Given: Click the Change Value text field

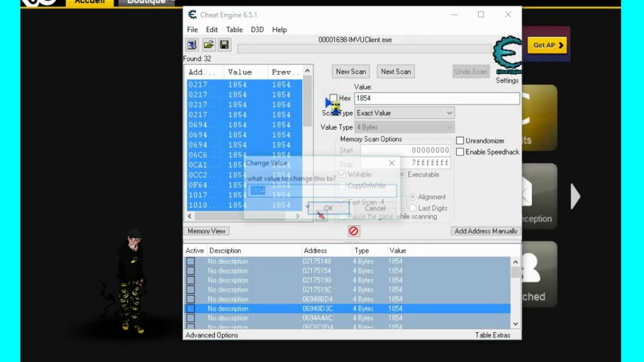Looking at the screenshot, I should pos(321,191).
